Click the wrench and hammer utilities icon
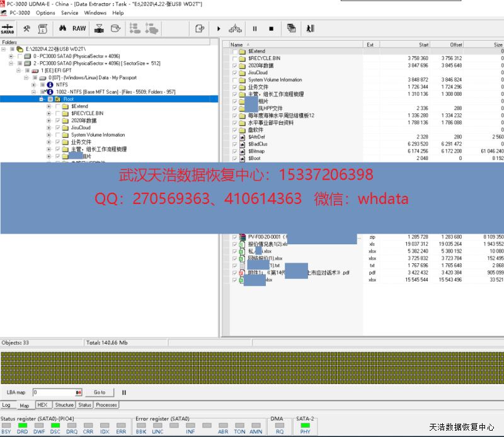The height and width of the screenshot is (437, 504). tap(26, 28)
